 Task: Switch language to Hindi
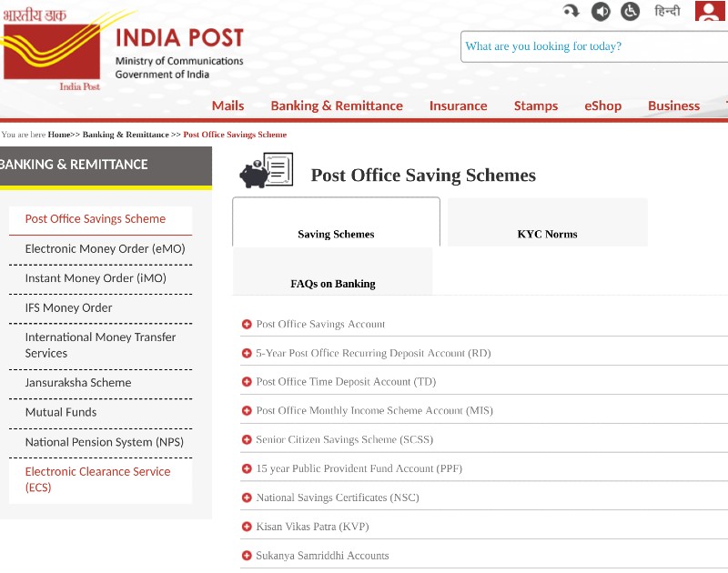click(667, 11)
